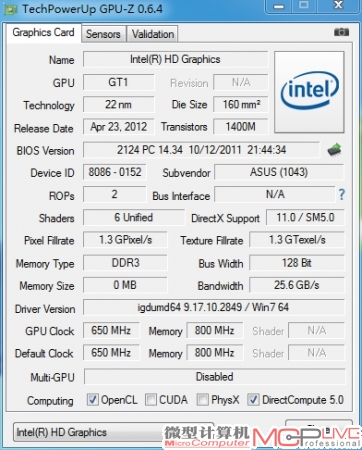The height and width of the screenshot is (450, 362).
Task: Click the Shaders field 6 Unified
Action: click(134, 217)
